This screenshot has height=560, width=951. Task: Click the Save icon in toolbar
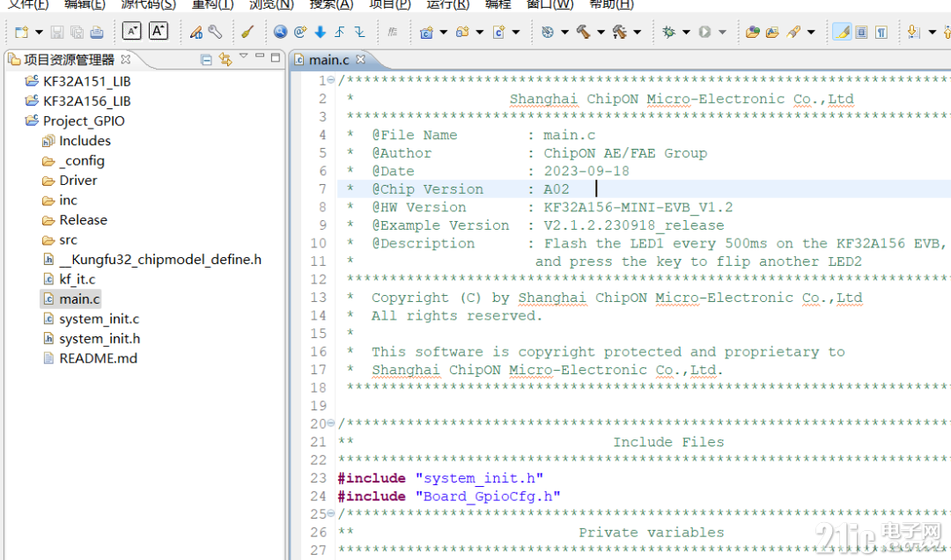click(57, 33)
